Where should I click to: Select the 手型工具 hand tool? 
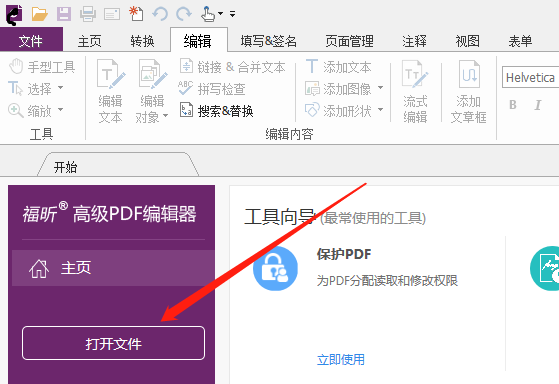point(42,67)
